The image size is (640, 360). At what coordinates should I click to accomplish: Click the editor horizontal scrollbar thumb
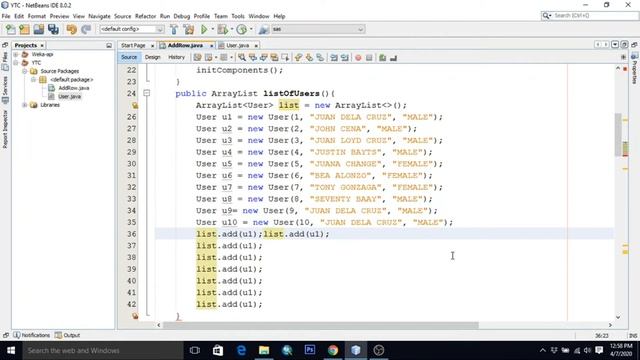(320, 325)
